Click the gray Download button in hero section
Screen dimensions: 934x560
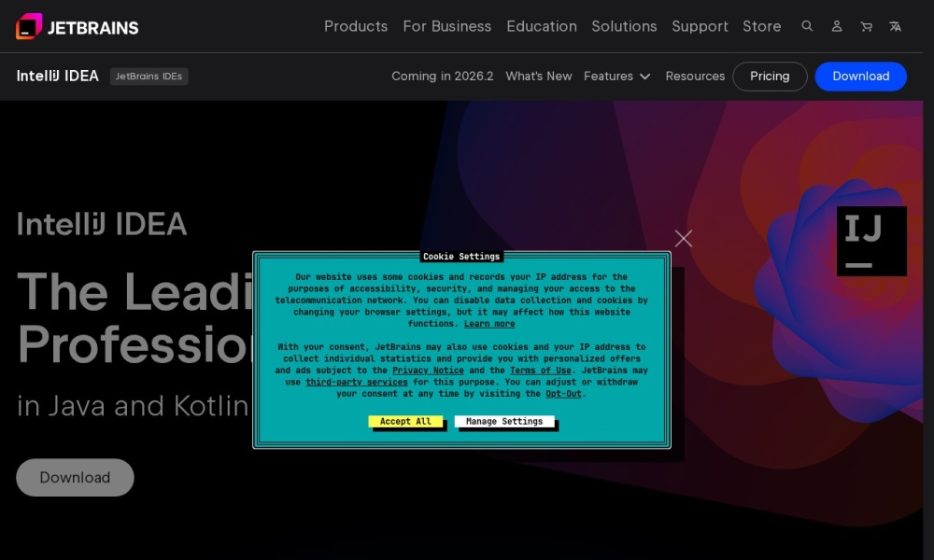(75, 477)
